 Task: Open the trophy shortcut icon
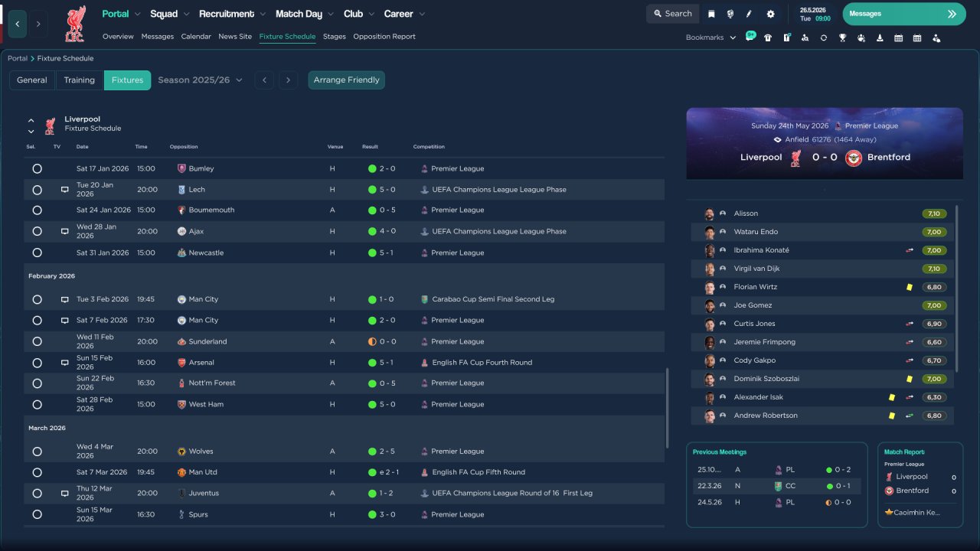coord(842,37)
